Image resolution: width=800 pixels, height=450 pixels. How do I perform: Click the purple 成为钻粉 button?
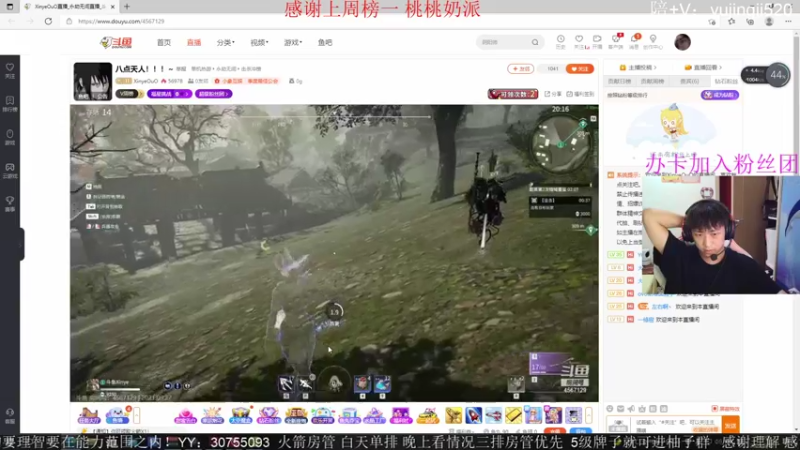tap(720, 95)
